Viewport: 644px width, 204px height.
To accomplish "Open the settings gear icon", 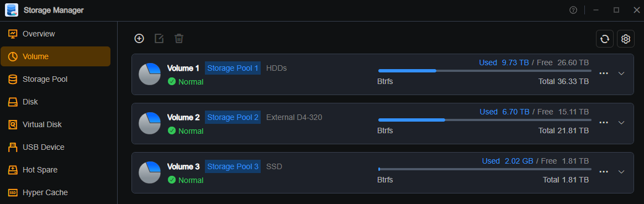I will coord(626,39).
